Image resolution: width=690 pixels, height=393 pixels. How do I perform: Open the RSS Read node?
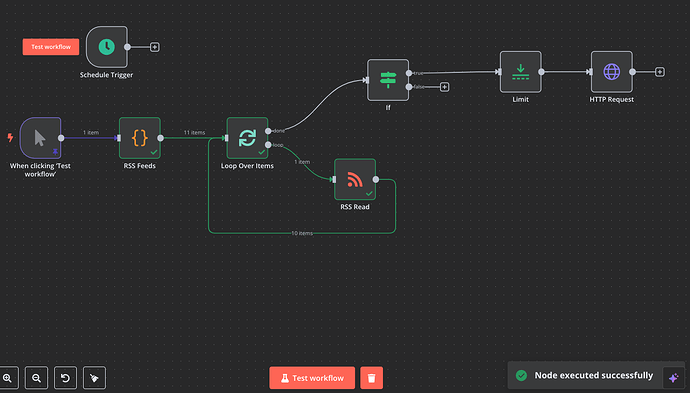coord(355,179)
